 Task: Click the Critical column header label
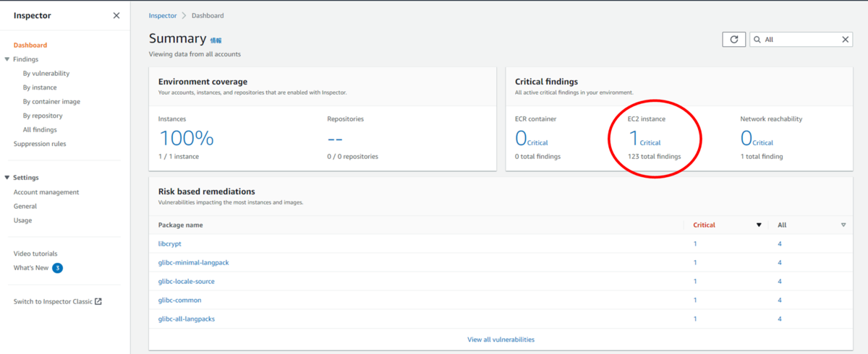click(705, 225)
